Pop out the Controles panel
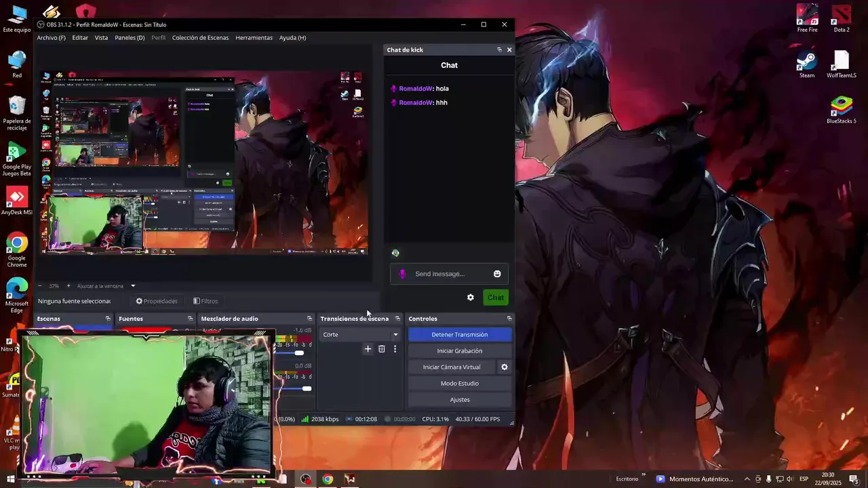 [x=509, y=319]
